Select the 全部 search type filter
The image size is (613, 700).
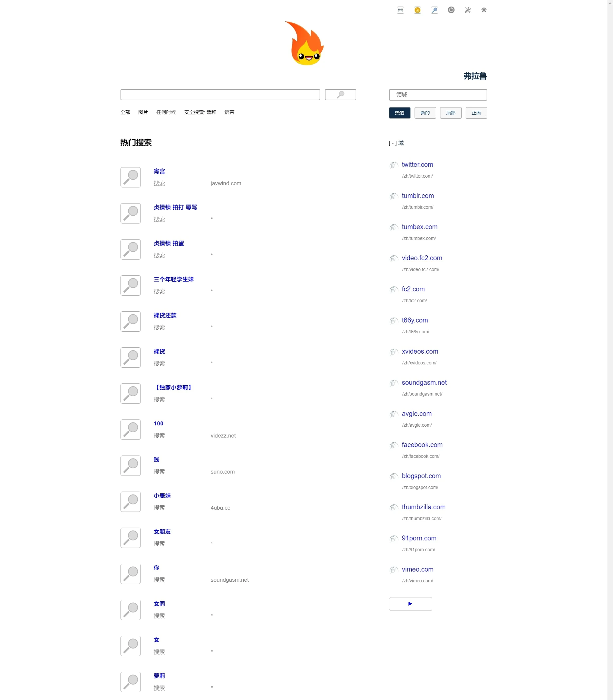coord(125,112)
